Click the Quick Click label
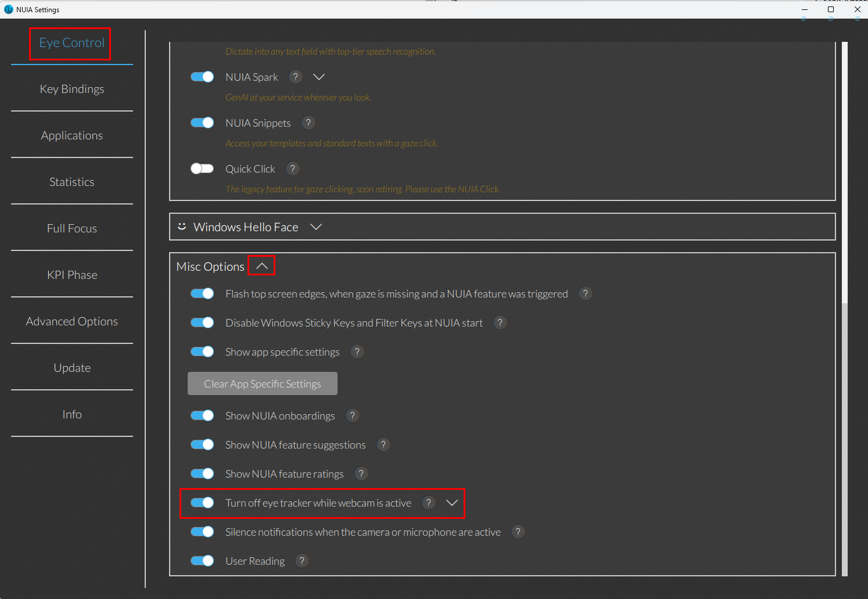This screenshot has width=868, height=599. 250,169
